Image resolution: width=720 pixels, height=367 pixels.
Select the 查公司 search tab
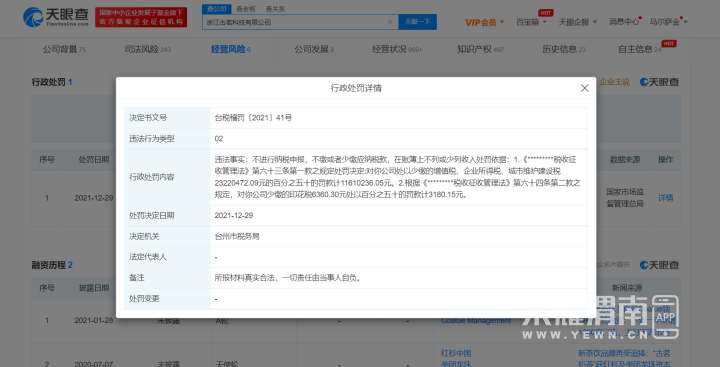click(x=216, y=9)
